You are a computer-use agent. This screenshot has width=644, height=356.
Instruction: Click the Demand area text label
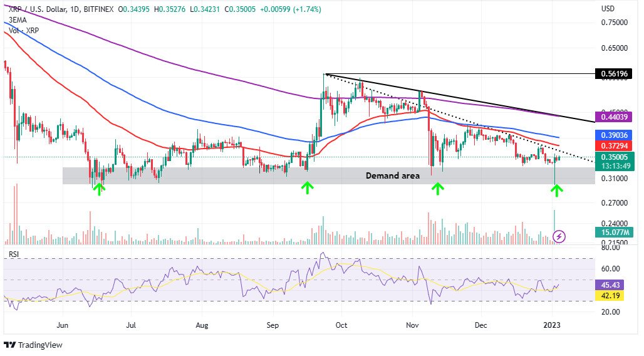click(393, 176)
